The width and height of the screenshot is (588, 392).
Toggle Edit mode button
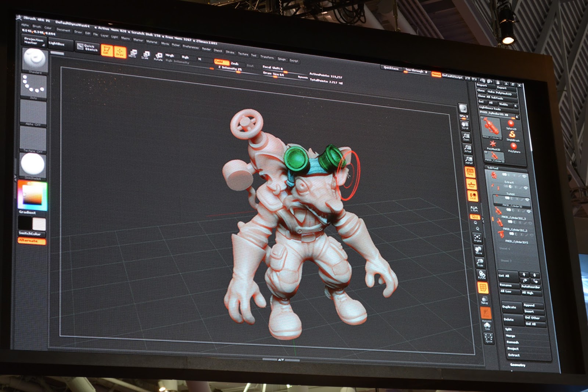coord(107,50)
